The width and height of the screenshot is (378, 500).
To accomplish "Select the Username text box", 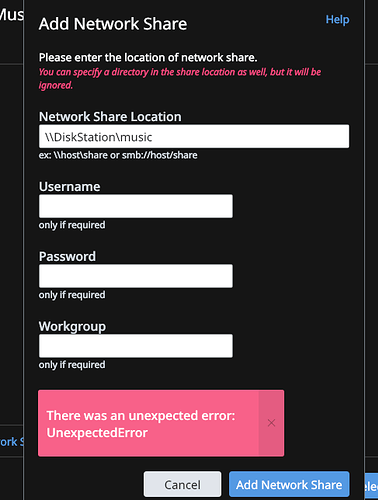I will click(x=136, y=206).
